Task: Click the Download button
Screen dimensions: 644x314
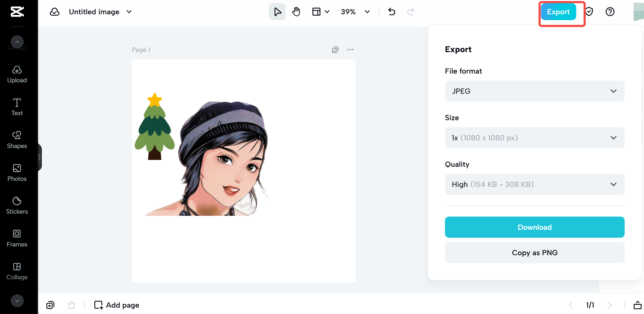Action: [535, 227]
